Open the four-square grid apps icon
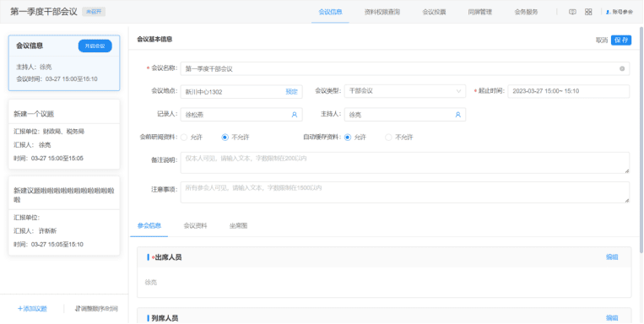Screen dimensions: 644x324 [x=588, y=12]
